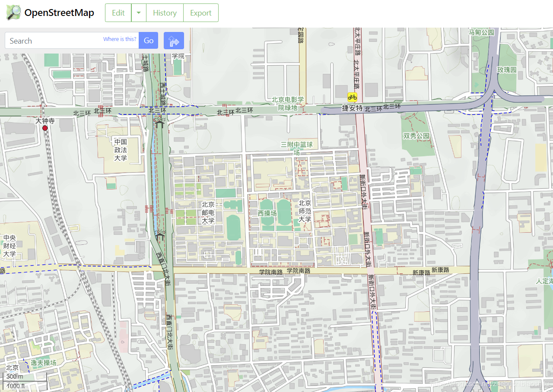Click the 捷安特 shop label
The width and height of the screenshot is (553, 392).
click(352, 108)
